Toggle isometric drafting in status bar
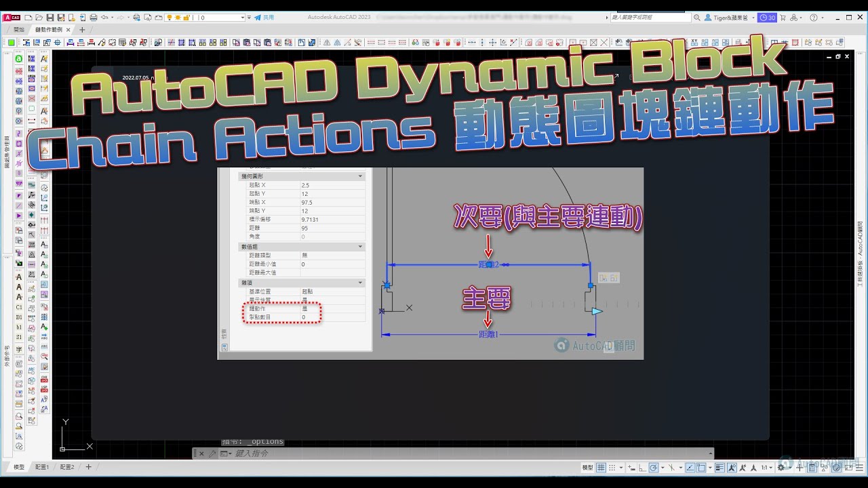 tap(671, 468)
